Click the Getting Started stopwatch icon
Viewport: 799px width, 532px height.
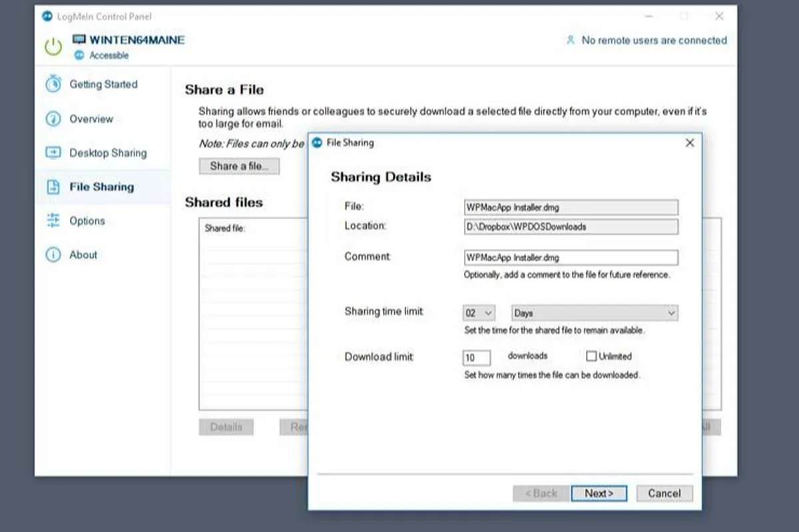(53, 85)
